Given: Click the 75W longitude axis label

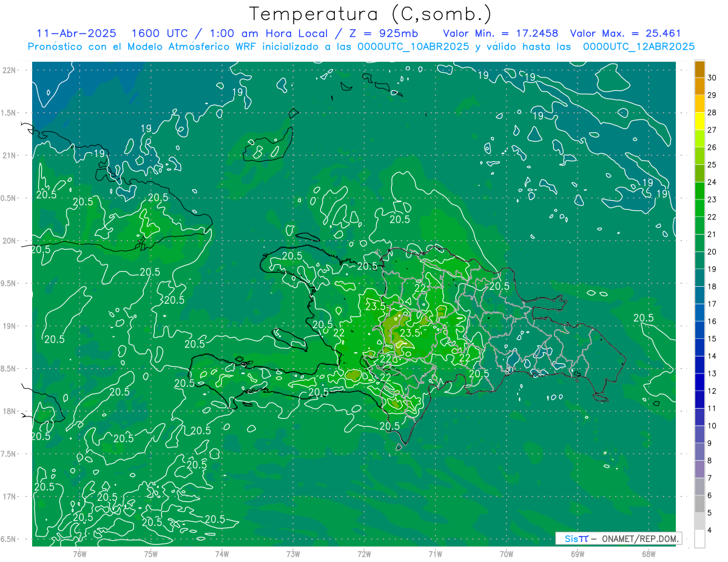Looking at the screenshot, I should pos(151,554).
